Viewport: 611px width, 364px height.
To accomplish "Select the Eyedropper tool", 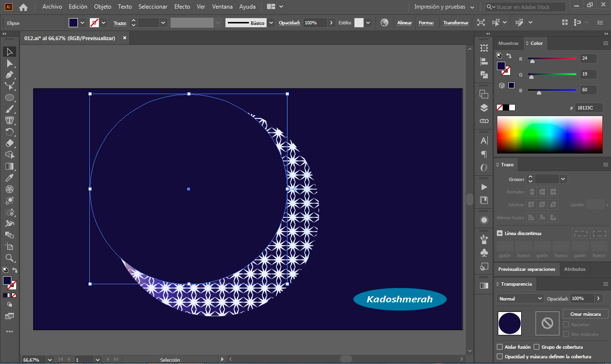I will 10,178.
